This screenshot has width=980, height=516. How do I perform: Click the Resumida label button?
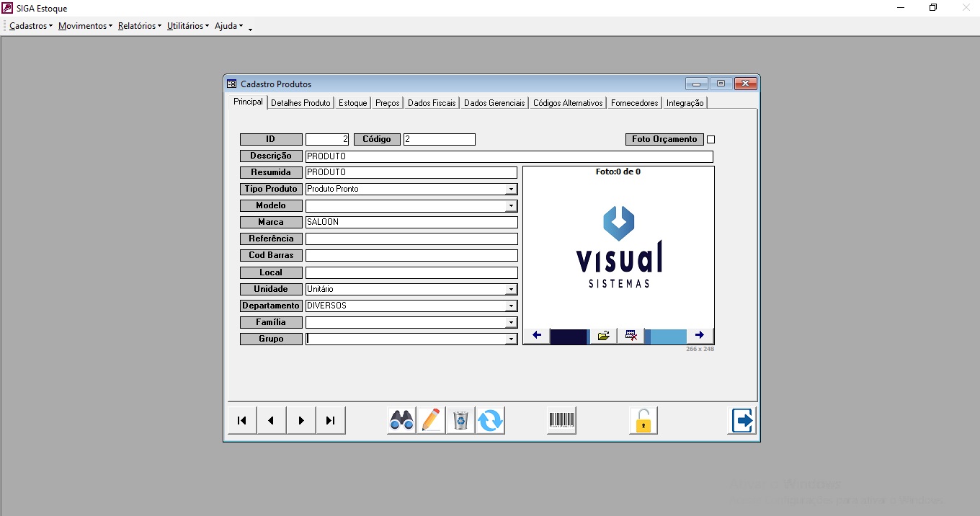271,173
